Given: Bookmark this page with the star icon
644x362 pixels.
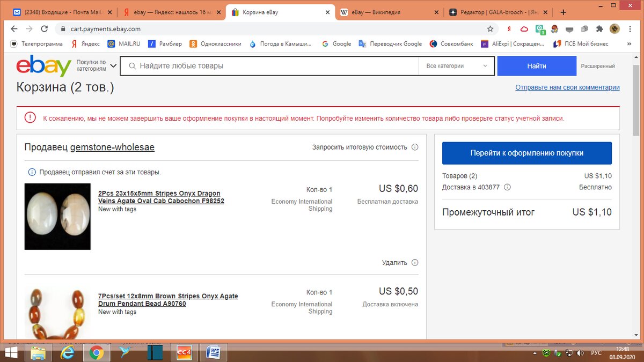Looking at the screenshot, I should point(490,29).
